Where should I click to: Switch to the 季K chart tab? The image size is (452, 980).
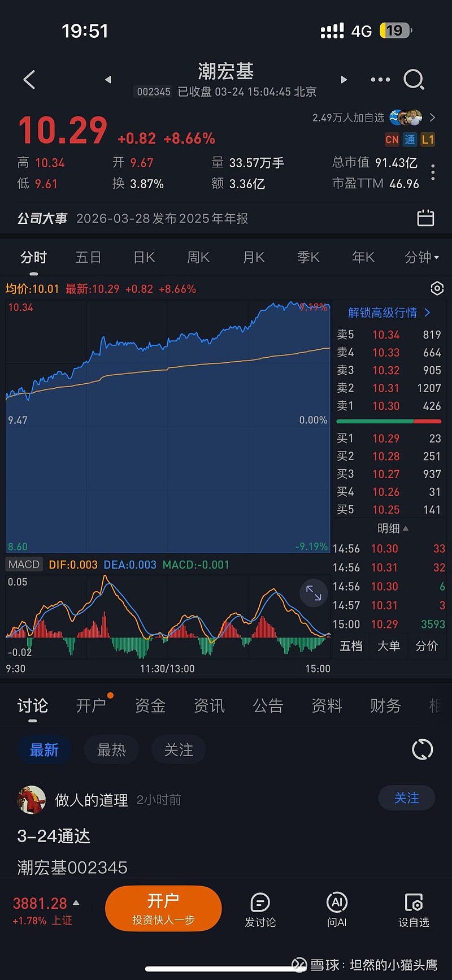click(x=308, y=257)
